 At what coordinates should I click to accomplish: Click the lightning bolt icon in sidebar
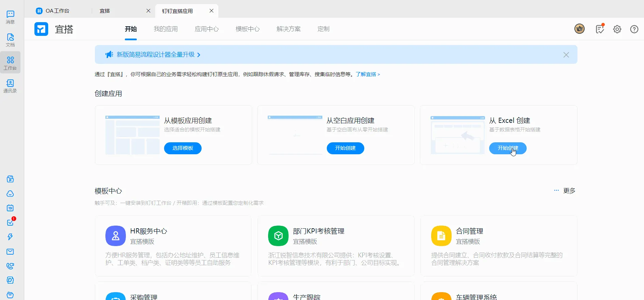pos(10,237)
